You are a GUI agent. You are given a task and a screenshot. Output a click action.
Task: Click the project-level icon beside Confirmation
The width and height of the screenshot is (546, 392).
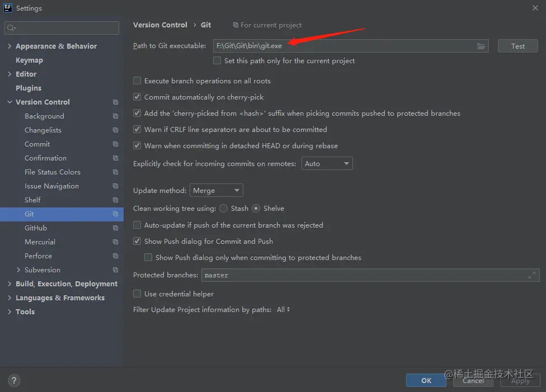click(116, 158)
